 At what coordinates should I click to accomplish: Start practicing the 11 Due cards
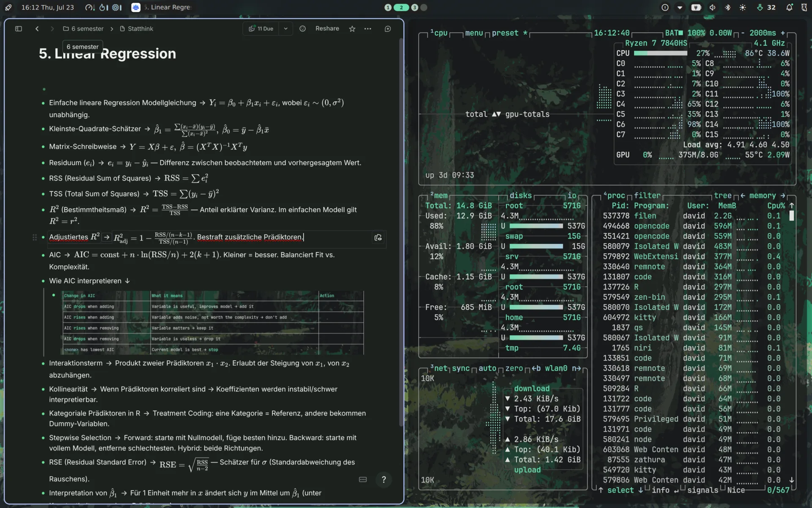pyautogui.click(x=261, y=29)
